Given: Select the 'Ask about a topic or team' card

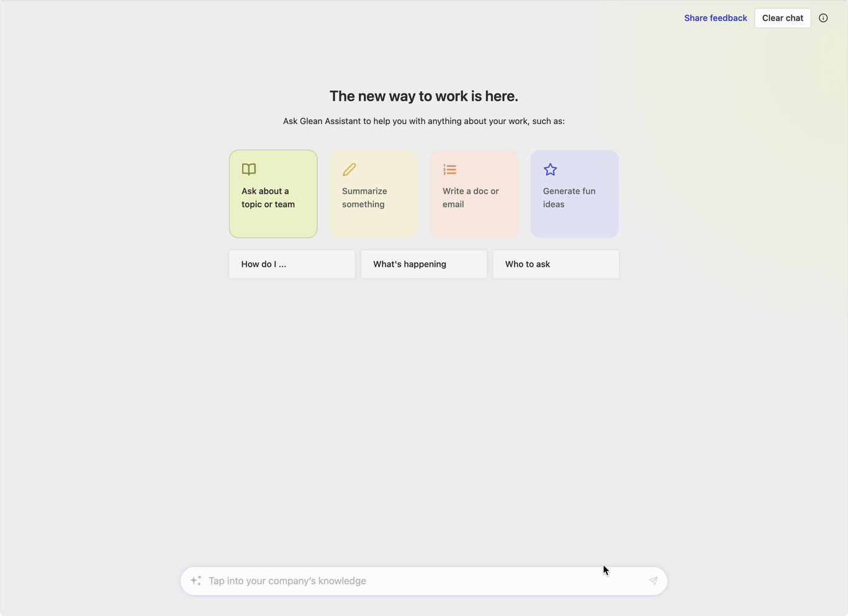Looking at the screenshot, I should [x=273, y=194].
